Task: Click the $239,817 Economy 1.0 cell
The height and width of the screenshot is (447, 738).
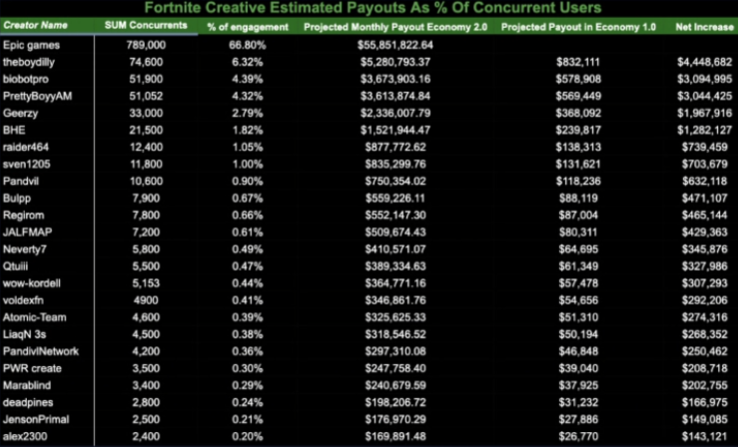Action: (x=578, y=130)
